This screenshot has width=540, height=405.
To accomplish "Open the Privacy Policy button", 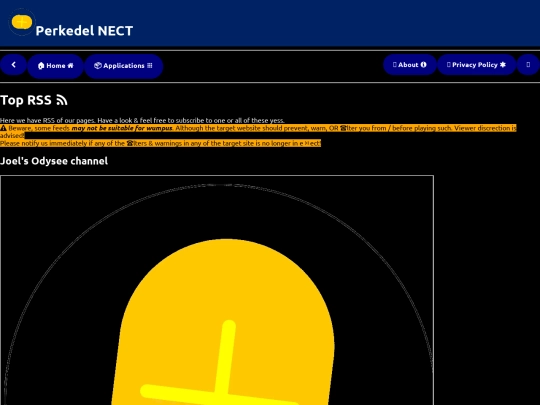I will 476,65.
